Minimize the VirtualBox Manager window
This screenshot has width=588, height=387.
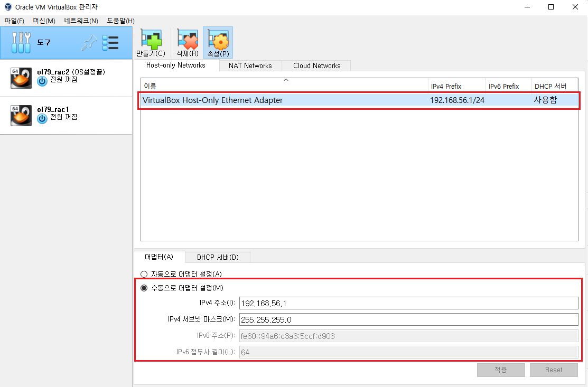[x=527, y=7]
